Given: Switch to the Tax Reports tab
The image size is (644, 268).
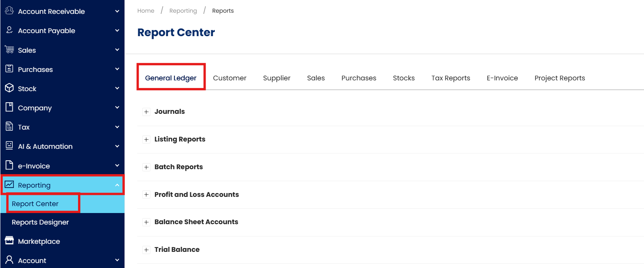Looking at the screenshot, I should coord(451,78).
